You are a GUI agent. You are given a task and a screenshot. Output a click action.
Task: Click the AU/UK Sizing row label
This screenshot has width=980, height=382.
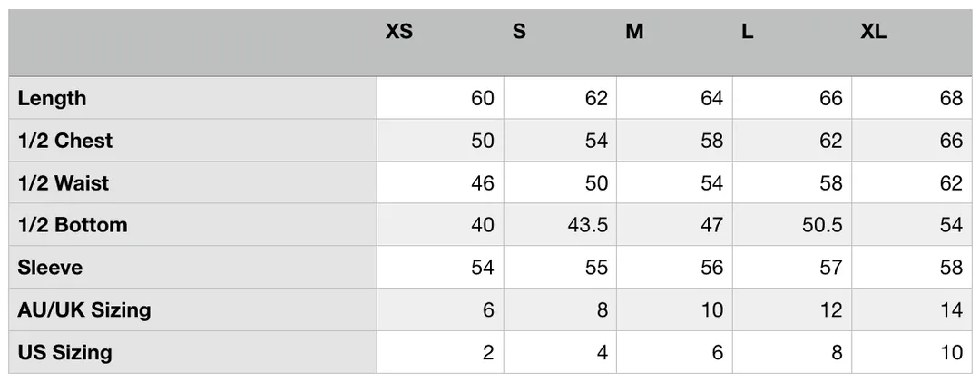click(x=84, y=310)
